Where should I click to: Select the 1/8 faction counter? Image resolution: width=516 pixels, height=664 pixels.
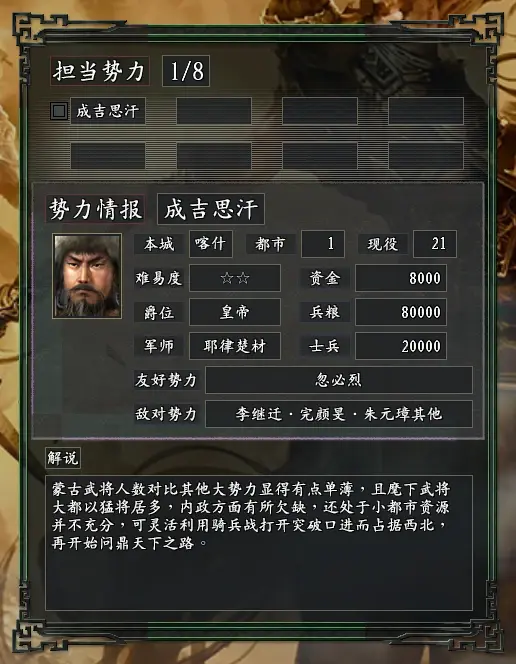click(x=186, y=71)
